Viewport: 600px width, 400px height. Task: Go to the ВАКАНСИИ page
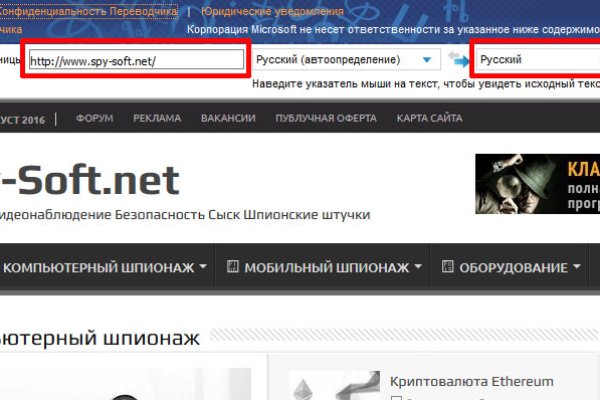click(x=230, y=118)
